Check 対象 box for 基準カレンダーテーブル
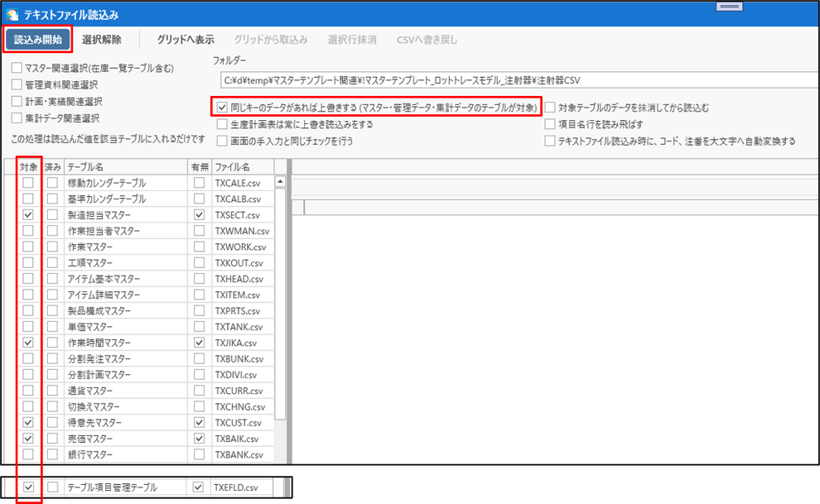Image resolution: width=820 pixels, height=504 pixels. click(x=28, y=199)
